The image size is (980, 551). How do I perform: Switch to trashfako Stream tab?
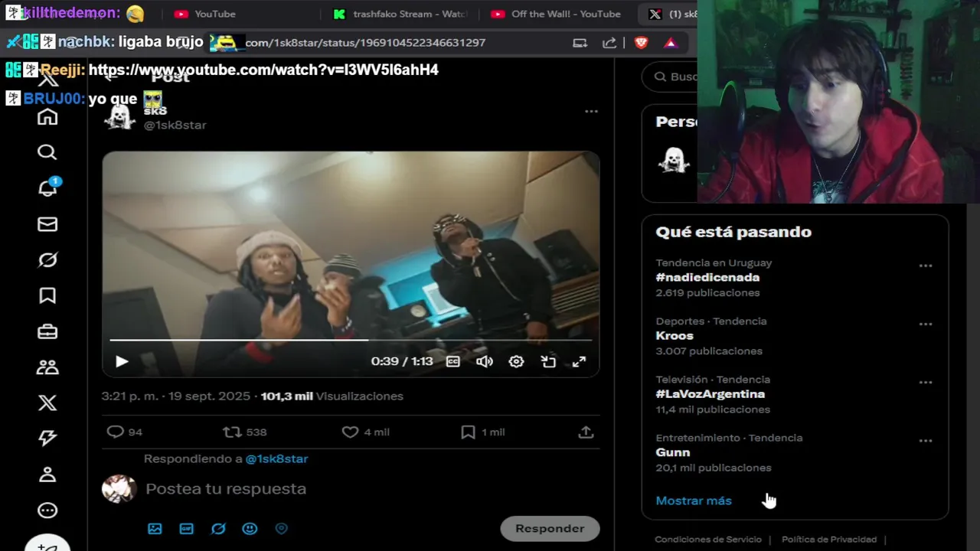[x=401, y=14]
